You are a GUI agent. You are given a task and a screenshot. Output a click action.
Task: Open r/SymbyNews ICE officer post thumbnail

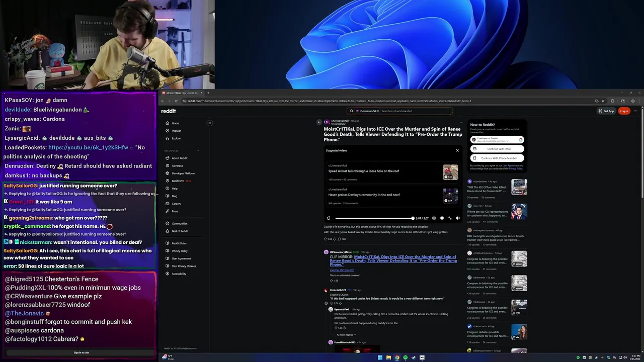click(519, 187)
